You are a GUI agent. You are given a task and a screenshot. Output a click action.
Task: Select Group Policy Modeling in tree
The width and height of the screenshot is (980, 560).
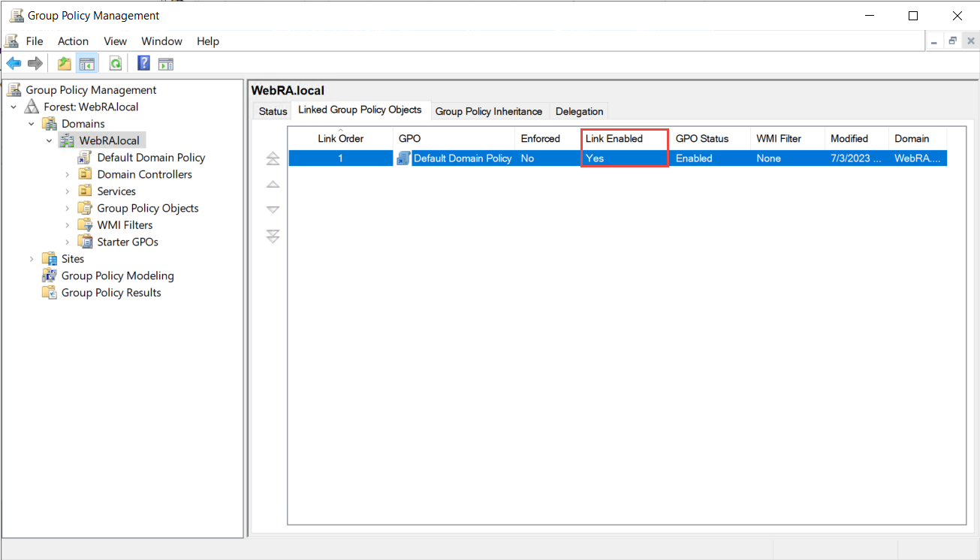(x=117, y=275)
